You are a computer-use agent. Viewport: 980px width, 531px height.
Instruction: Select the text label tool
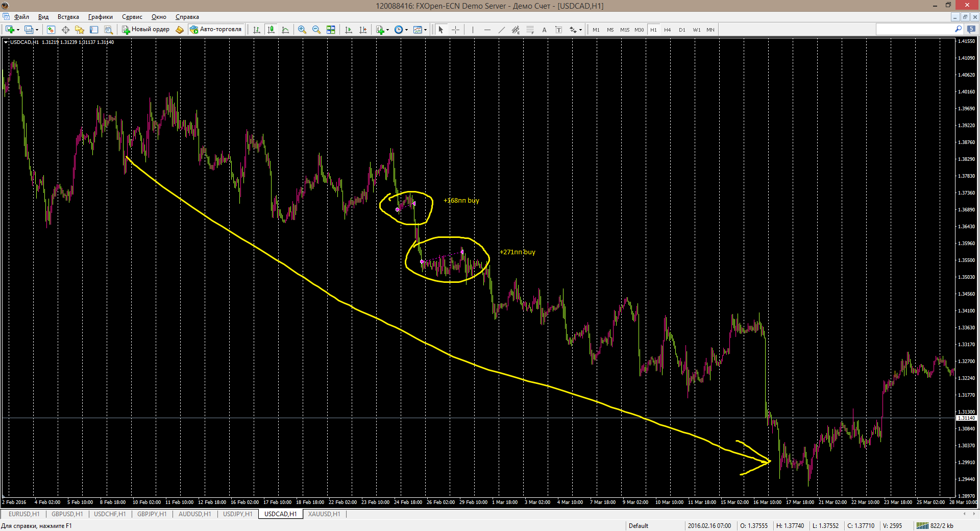click(558, 30)
